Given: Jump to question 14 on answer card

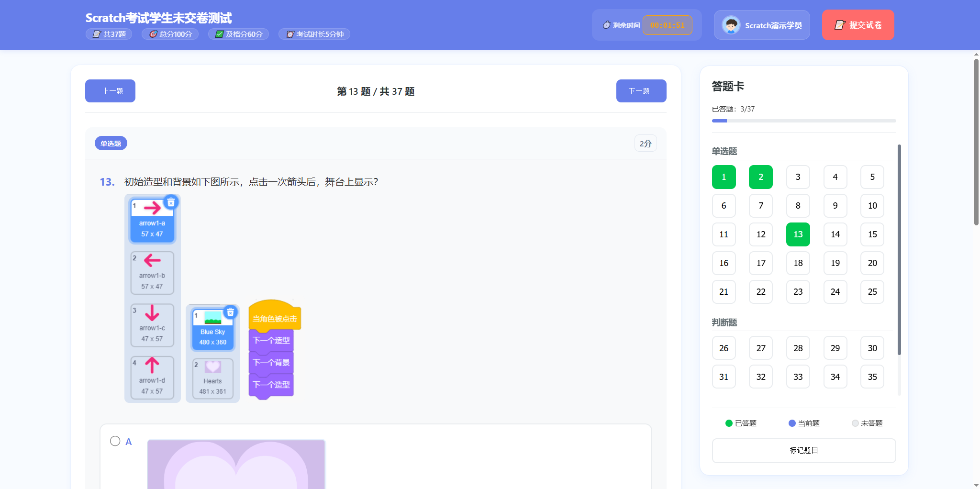Looking at the screenshot, I should click(835, 234).
